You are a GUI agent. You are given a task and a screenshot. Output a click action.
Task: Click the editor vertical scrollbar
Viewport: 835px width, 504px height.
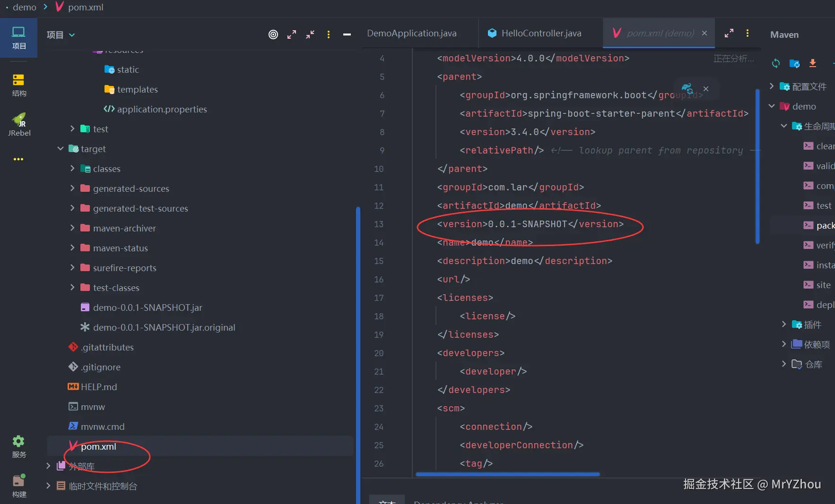click(x=757, y=166)
